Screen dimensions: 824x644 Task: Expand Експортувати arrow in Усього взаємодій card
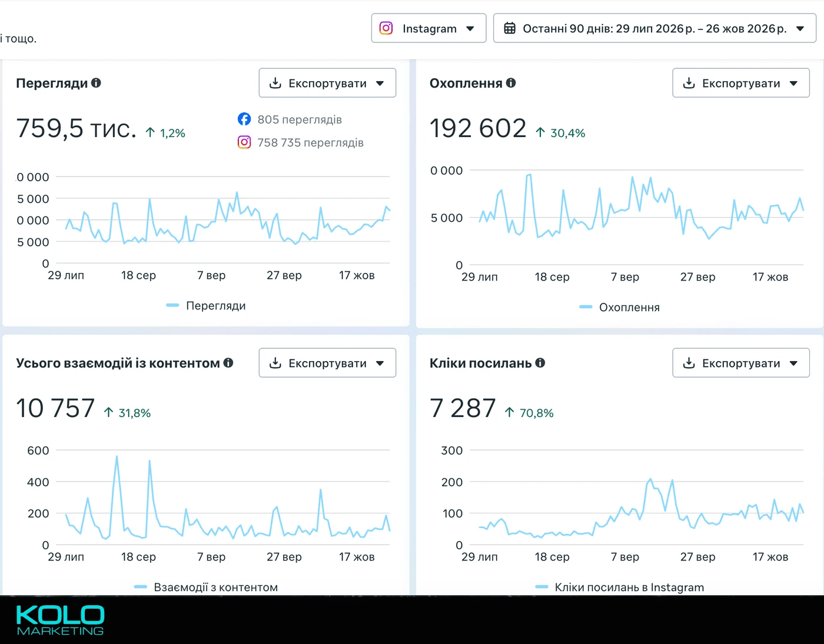click(380, 363)
